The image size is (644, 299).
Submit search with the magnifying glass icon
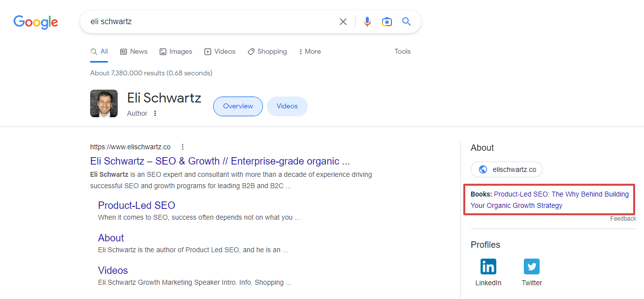coord(406,22)
